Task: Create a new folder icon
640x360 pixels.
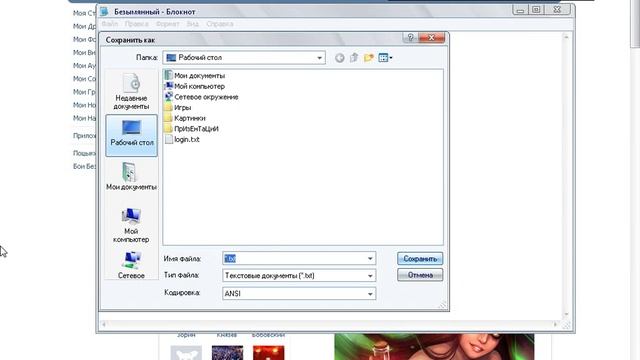Action: [369, 58]
